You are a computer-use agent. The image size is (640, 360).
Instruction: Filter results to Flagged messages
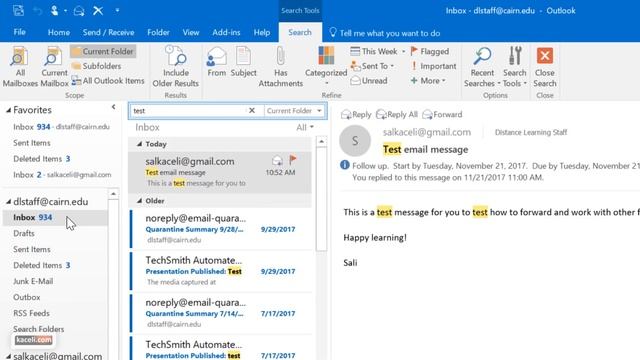tap(429, 51)
